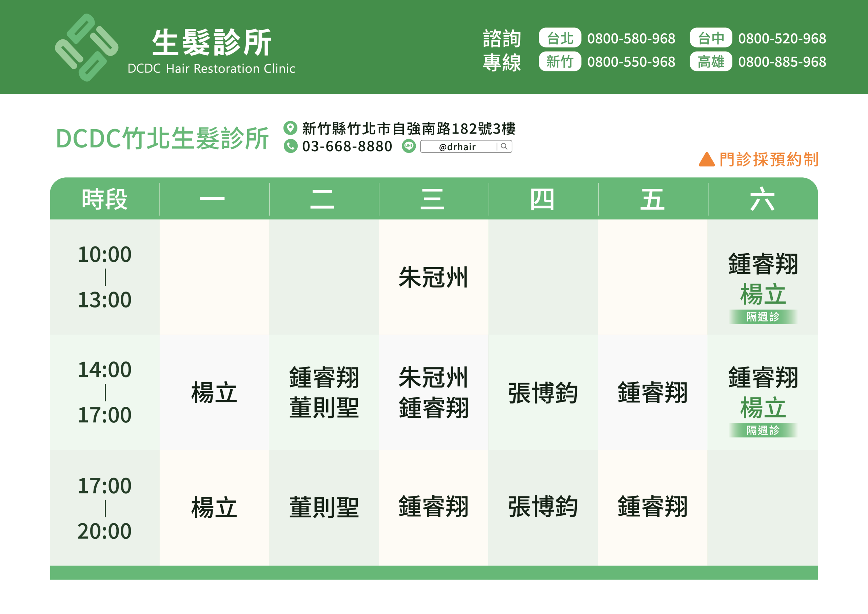Click the magnifier icon in @drhair box
Viewport: 868px width, 614px height.
click(x=504, y=146)
